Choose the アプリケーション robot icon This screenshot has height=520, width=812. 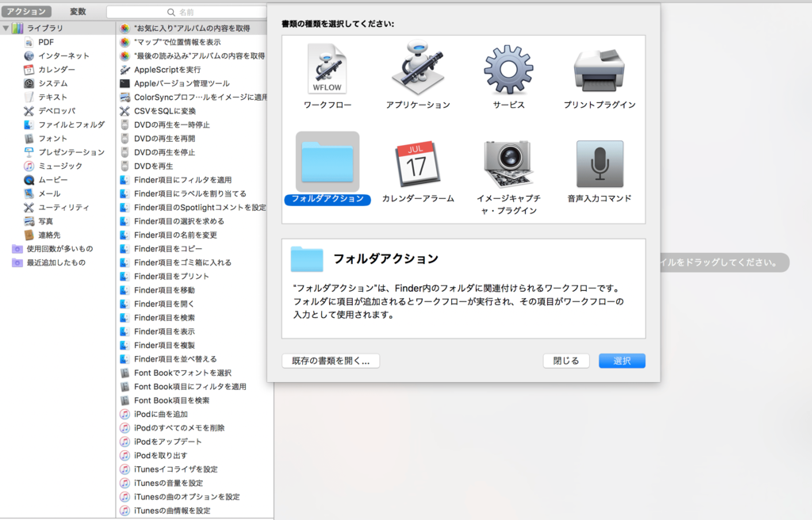[x=418, y=67]
